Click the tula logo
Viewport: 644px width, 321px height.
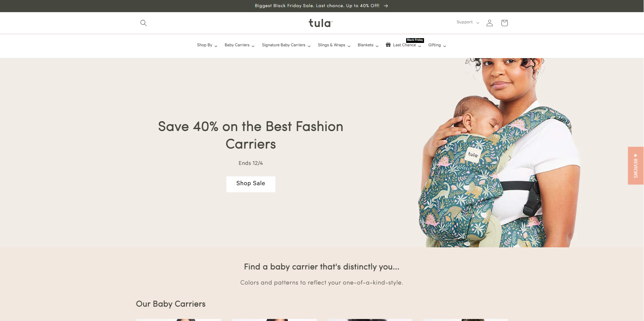pyautogui.click(x=321, y=23)
